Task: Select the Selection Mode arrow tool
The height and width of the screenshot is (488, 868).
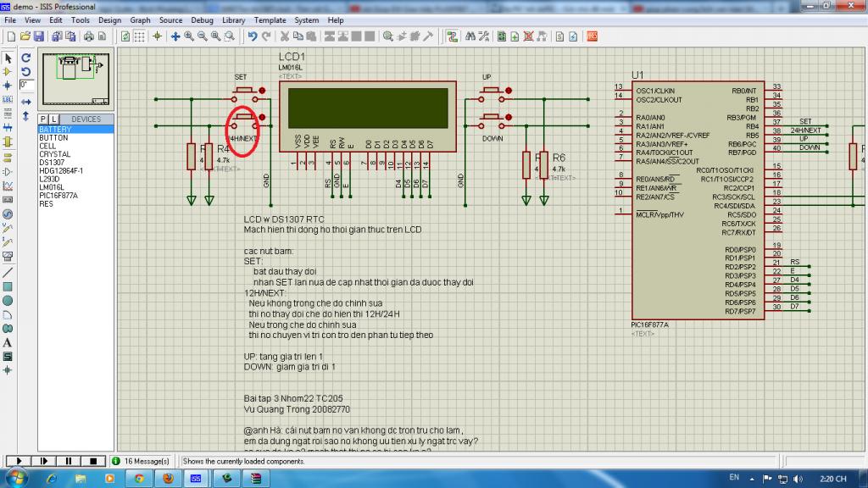Action: pos(8,58)
